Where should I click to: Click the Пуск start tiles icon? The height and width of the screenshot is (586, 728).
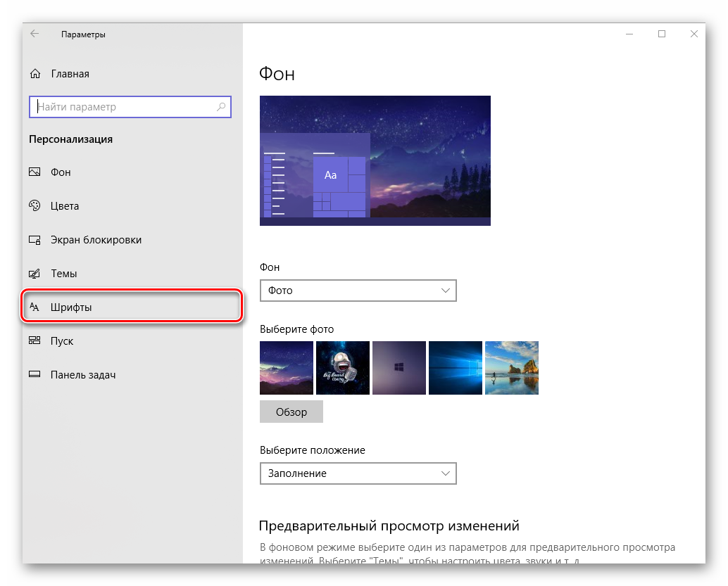(34, 340)
